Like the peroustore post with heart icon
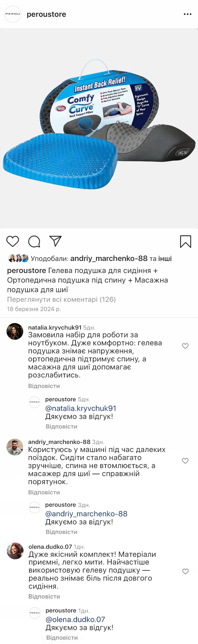Screen dimensions: 198x644 tap(13, 241)
